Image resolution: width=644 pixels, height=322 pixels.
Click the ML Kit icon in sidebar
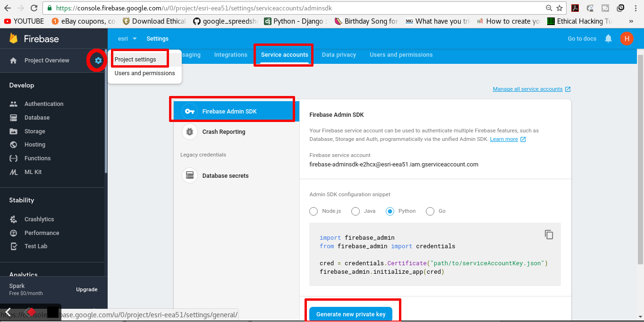(14, 172)
